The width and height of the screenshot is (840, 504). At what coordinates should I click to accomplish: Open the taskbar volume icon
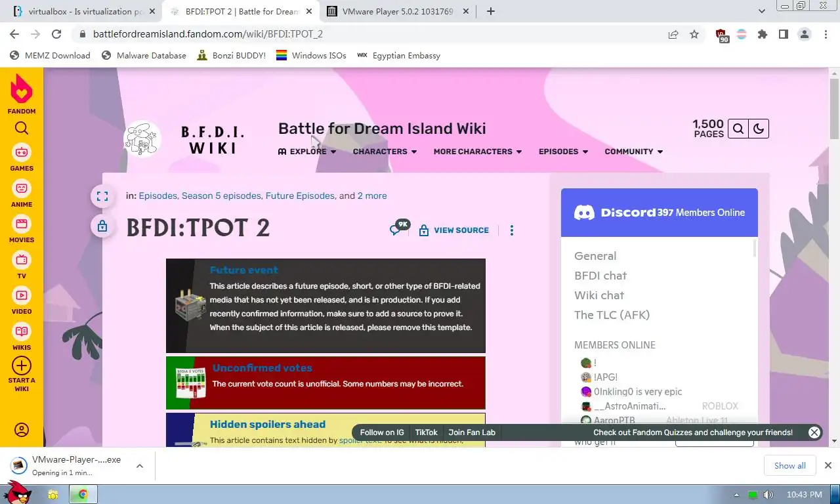[768, 495]
